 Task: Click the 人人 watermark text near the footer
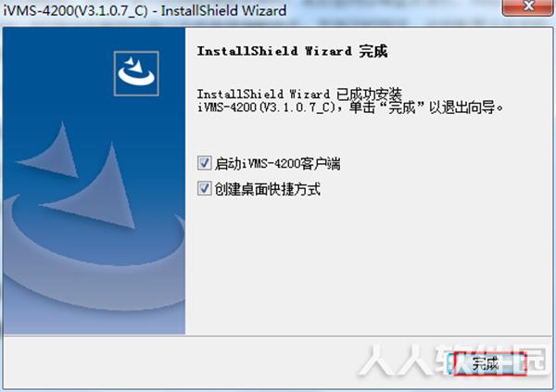(x=394, y=361)
